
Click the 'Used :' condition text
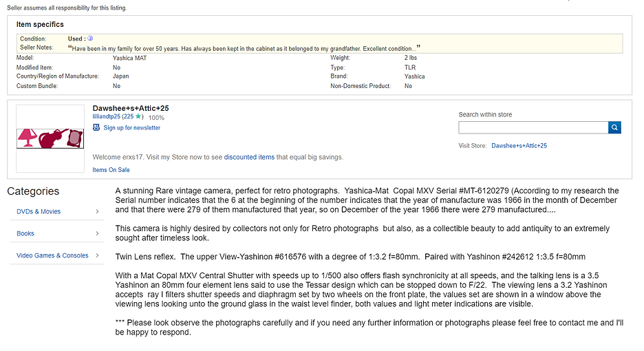[x=77, y=39]
